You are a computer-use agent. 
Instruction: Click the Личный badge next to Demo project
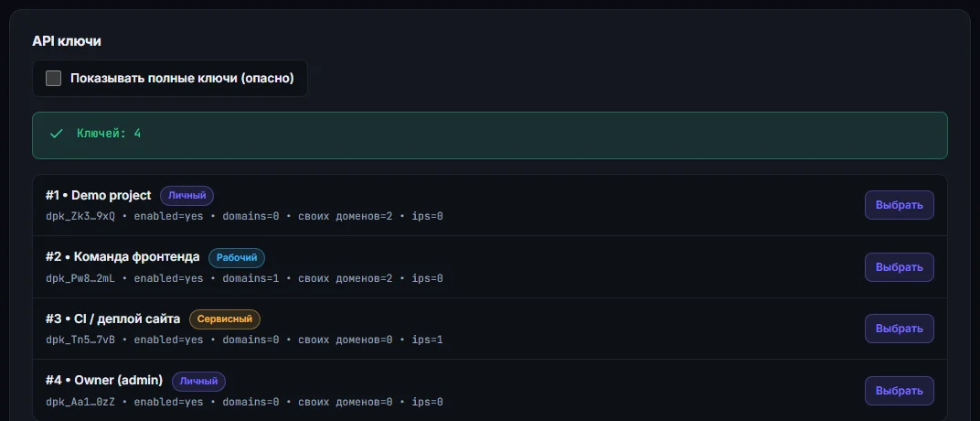[186, 196]
